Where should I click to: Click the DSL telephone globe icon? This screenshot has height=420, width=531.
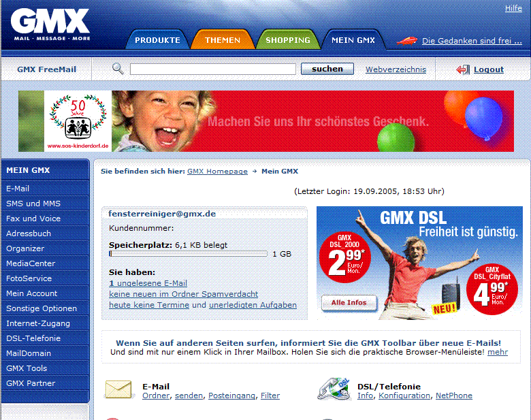334,389
